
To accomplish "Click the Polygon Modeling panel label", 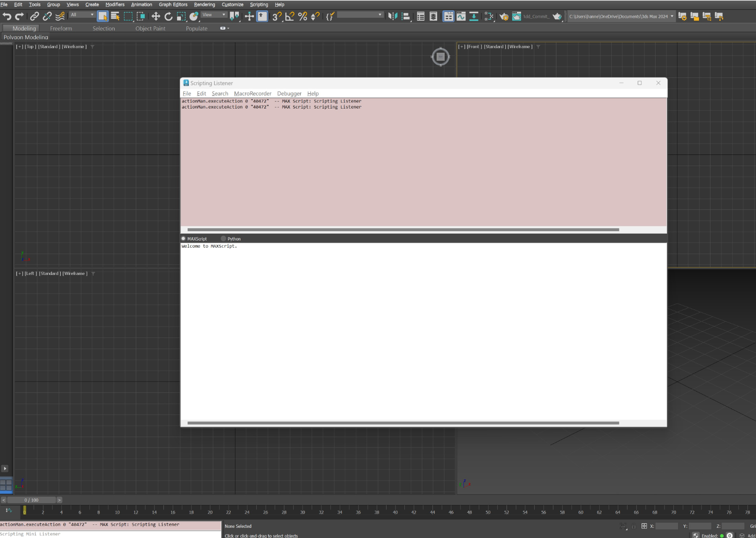I will pos(26,37).
